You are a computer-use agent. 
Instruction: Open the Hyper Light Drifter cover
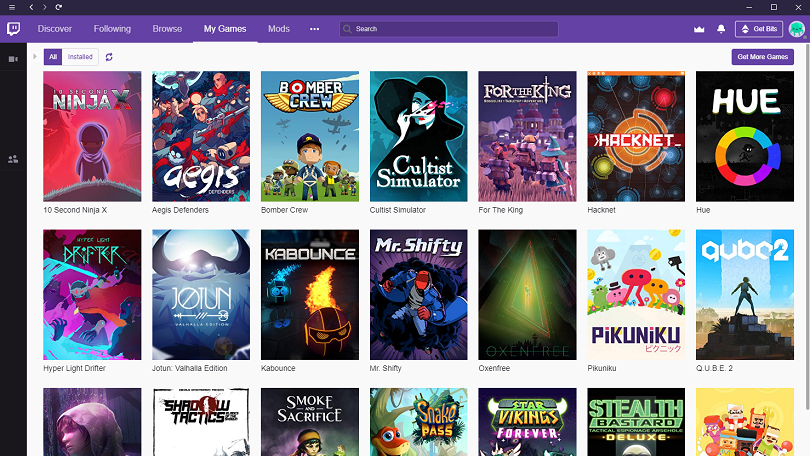(x=92, y=294)
